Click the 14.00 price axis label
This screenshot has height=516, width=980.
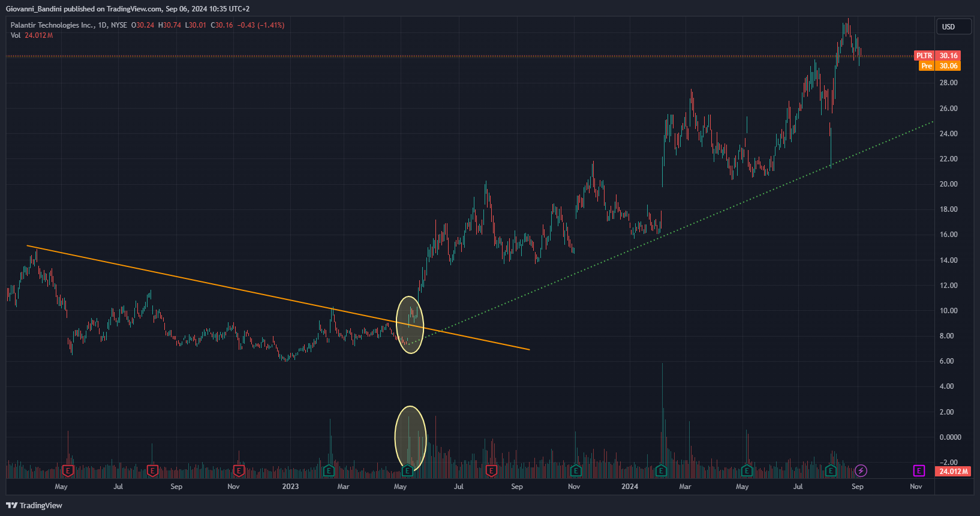948,260
